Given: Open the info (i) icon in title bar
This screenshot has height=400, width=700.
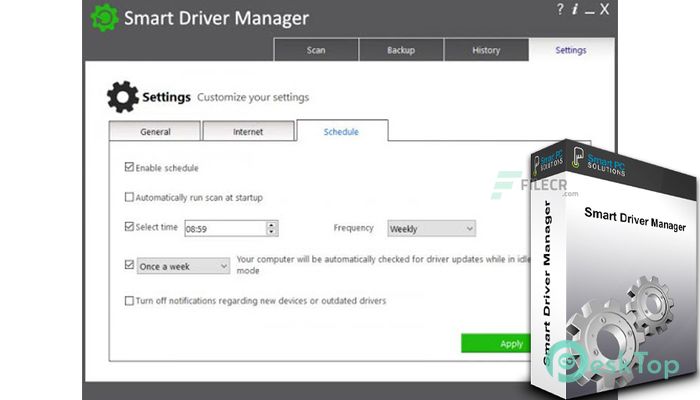Looking at the screenshot, I should [575, 9].
